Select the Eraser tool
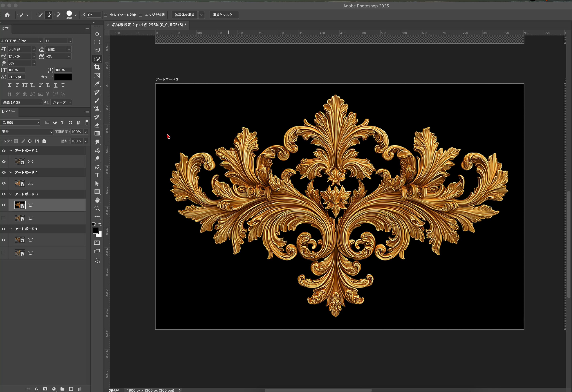 click(97, 125)
